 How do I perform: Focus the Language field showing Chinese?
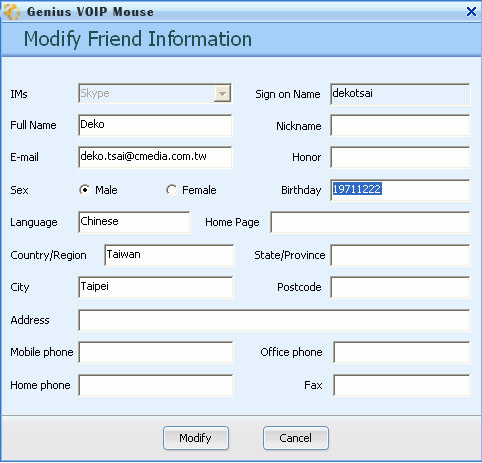(x=134, y=222)
